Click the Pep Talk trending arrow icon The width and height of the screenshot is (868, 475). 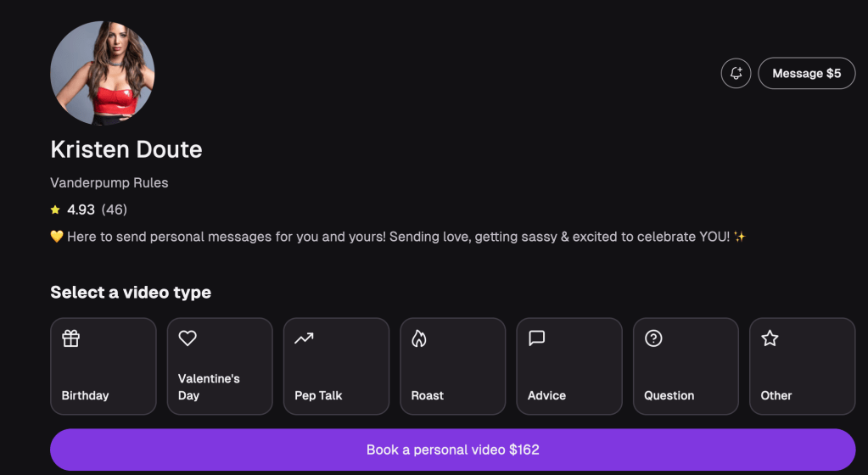pos(304,338)
